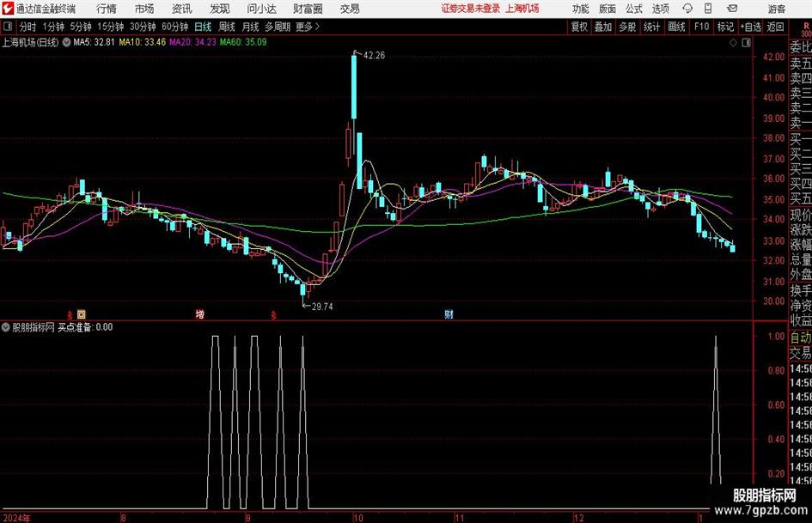Click the R 300 badge at top right

point(806,29)
